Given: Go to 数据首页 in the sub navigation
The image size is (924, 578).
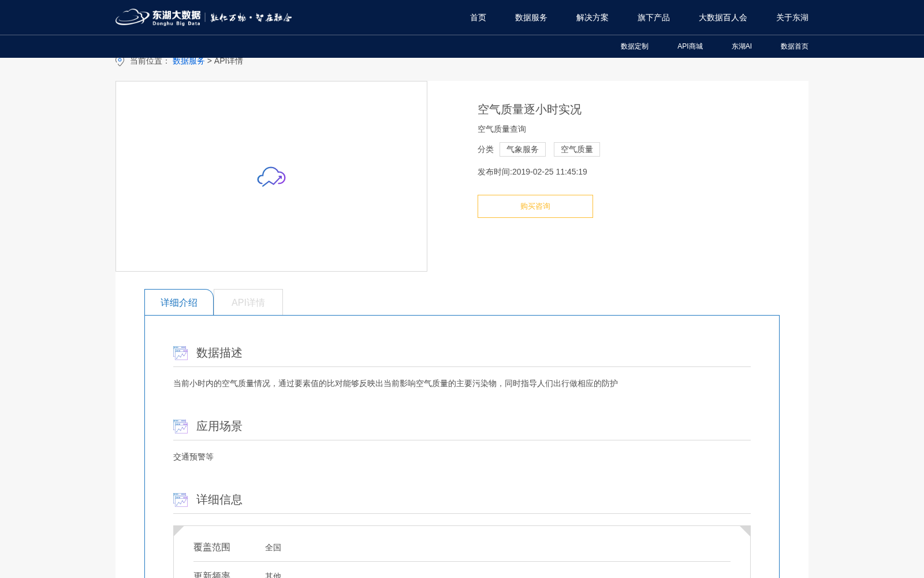Looking at the screenshot, I should (795, 46).
